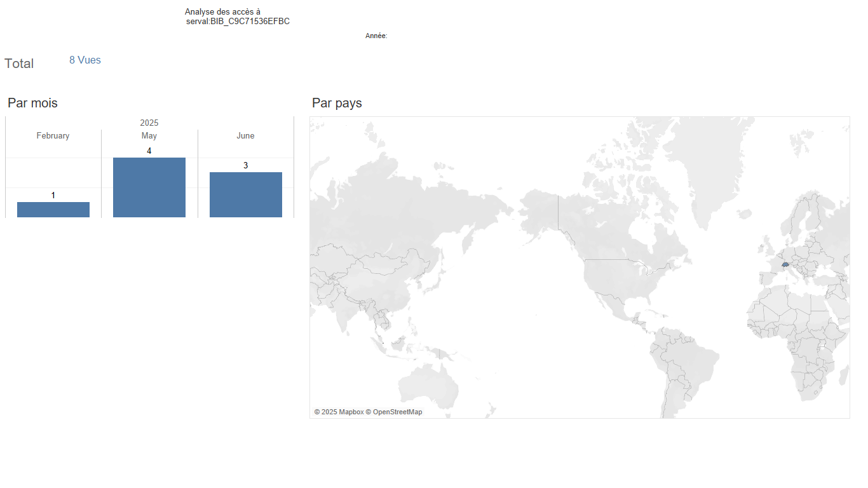Click the 'June' column header
The height and width of the screenshot is (488, 868).
tap(245, 136)
